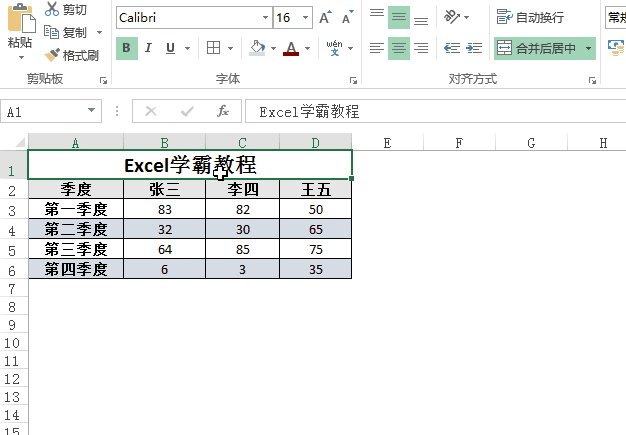This screenshot has width=626, height=435.
Task: Click the Cut (剪切) scissors button
Action: (65, 9)
